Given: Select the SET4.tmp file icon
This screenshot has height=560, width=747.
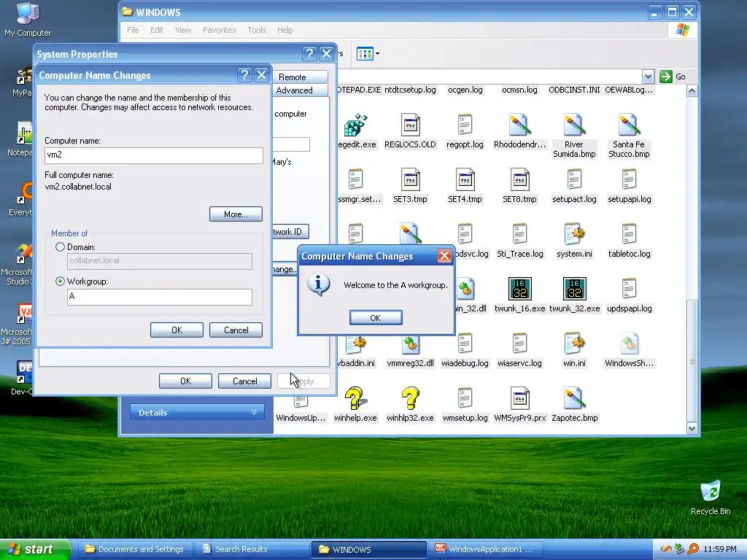Looking at the screenshot, I should click(465, 179).
